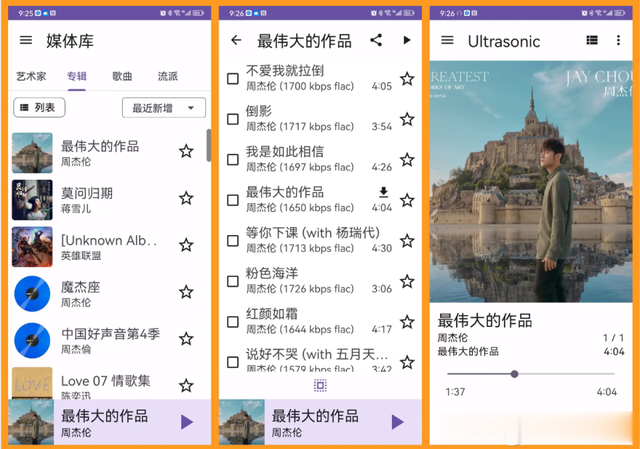Star the song 最伟大的作品 track

click(407, 200)
